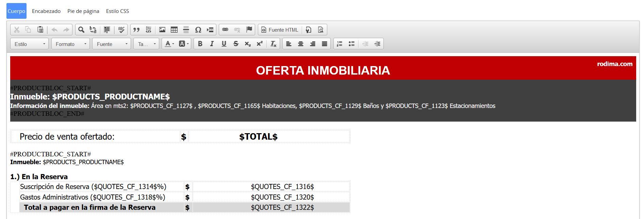Viewport: 644px width, 219px height.
Task: Insert an image using the image icon
Action: 162,30
